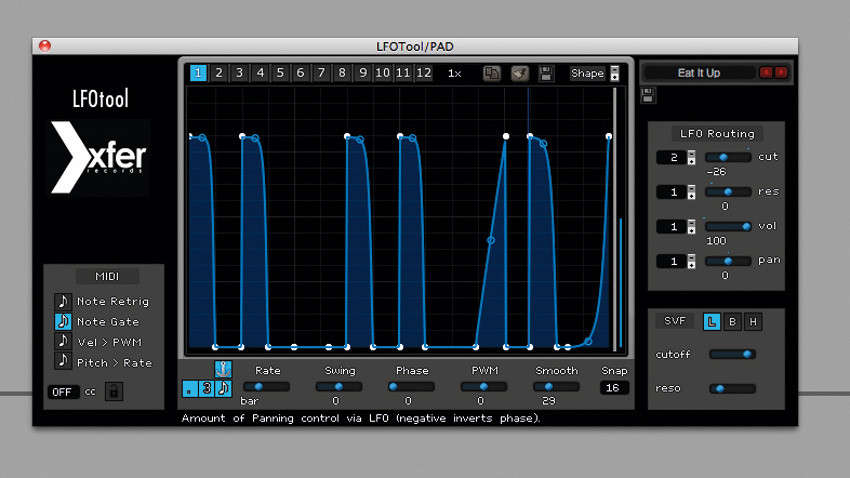Click the Smooth value '29'
This screenshot has height=478, width=850.
coord(549,401)
